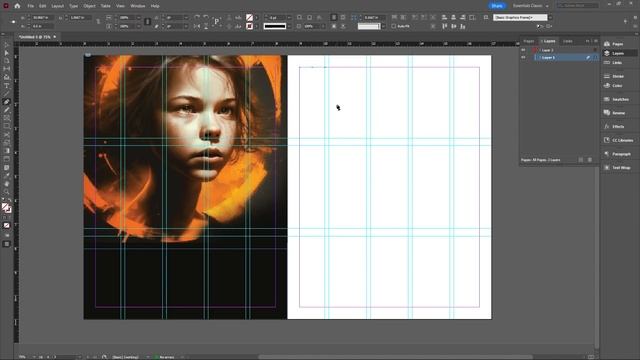Click Apply None below fill swatches

(7, 225)
